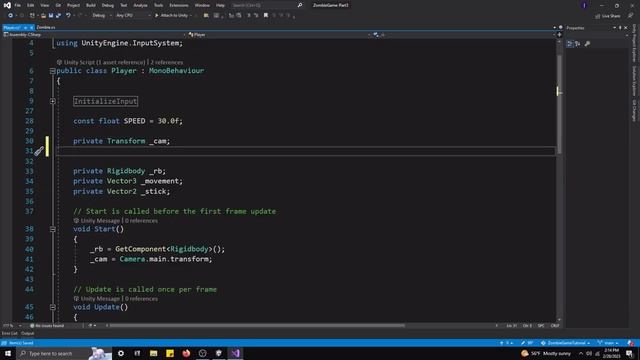640x360 pixels.
Task: Open the Player class navigation dropdown
Action: [280, 35]
